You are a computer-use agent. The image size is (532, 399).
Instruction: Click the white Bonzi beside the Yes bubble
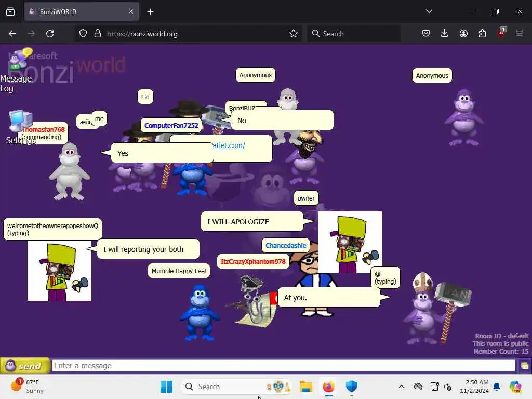point(70,171)
